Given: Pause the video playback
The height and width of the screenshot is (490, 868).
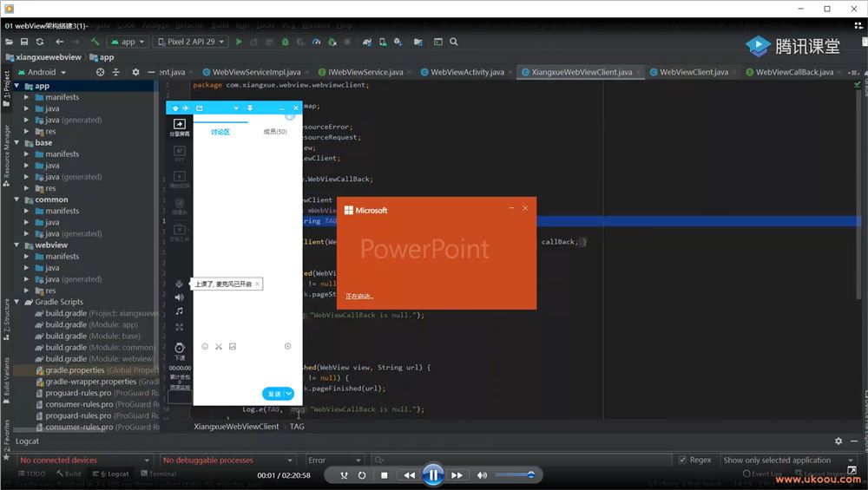Looking at the screenshot, I should (x=432, y=474).
